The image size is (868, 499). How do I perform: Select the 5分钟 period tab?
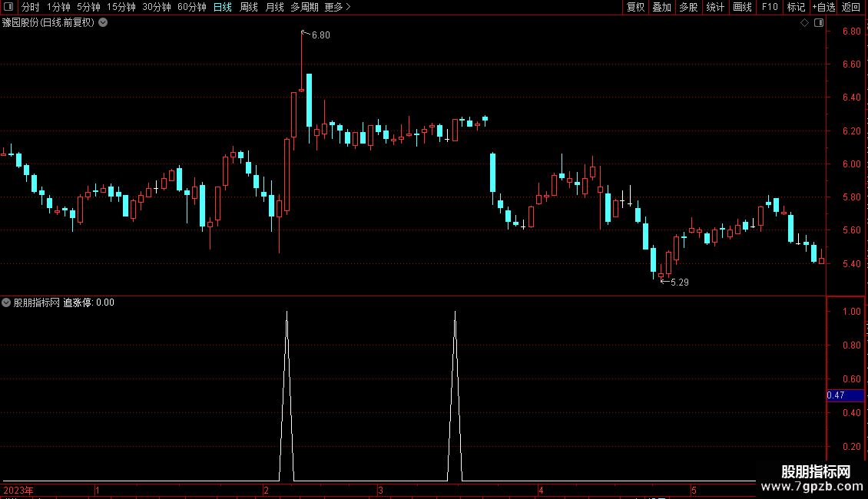[x=88, y=7]
